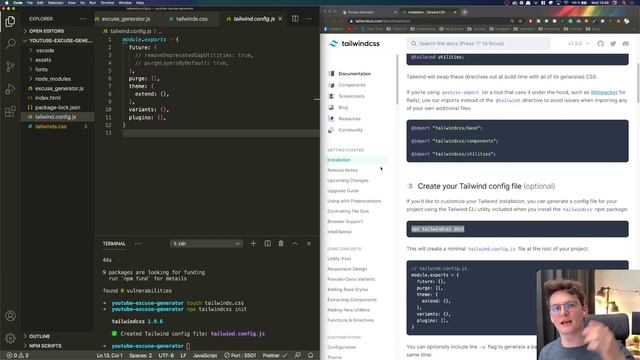
Task: Click the Webpacker link in docs text
Action: pos(604,92)
